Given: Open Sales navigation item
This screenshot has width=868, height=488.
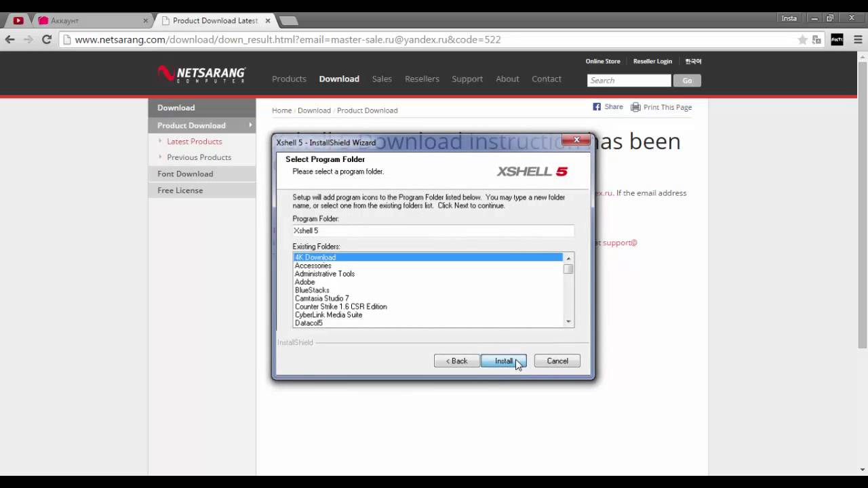Looking at the screenshot, I should coord(382,79).
